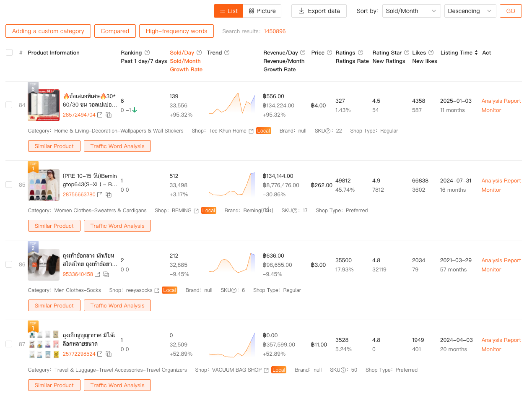This screenshot has width=532, height=396.
Task: Click the Listing Time sort arrows
Action: pos(476,53)
